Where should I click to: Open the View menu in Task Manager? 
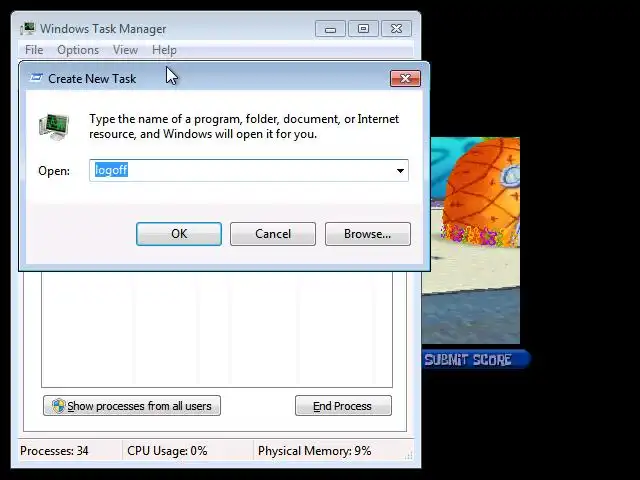coord(125,50)
